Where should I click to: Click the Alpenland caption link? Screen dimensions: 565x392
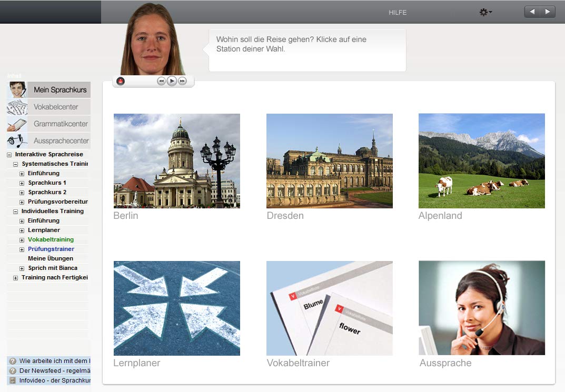coord(440,216)
